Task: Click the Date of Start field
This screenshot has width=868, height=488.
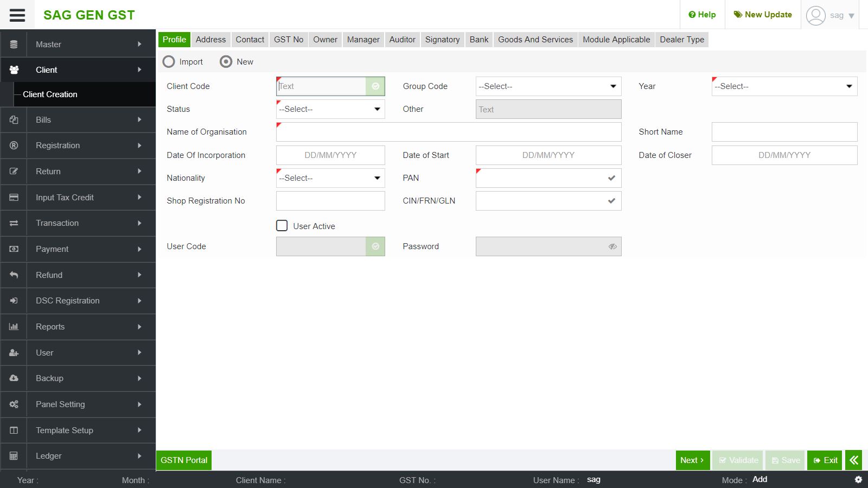Action: 548,155
